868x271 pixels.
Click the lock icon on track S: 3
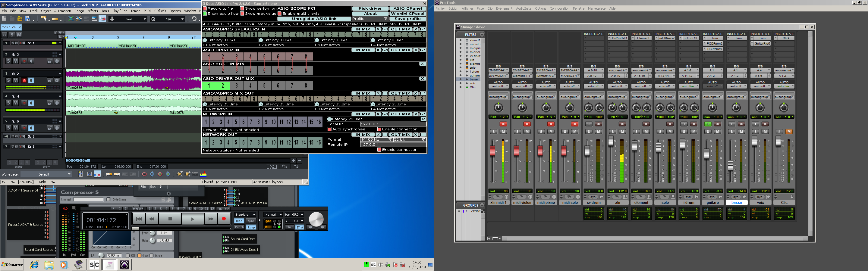49,61
